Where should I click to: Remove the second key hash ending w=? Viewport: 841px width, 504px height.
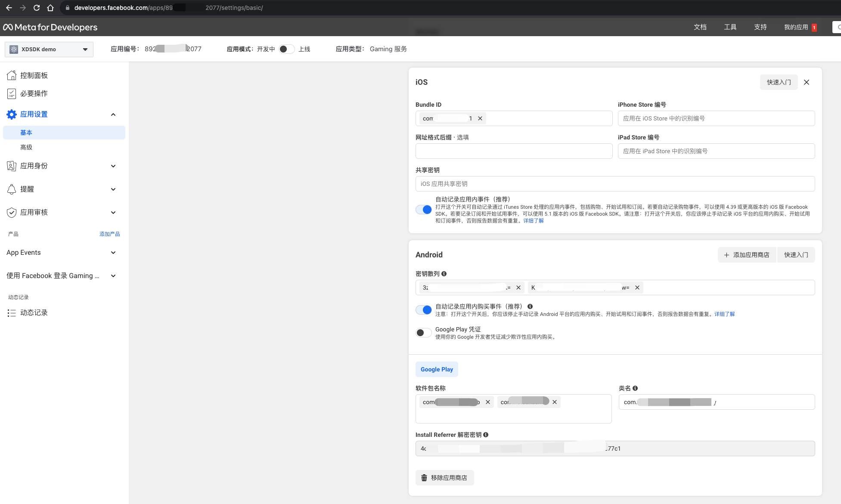click(x=637, y=288)
